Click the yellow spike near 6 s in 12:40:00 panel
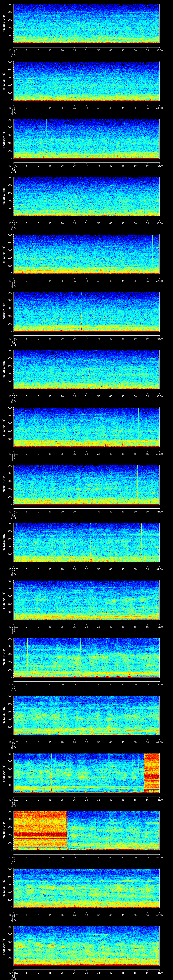 (x=27, y=654)
